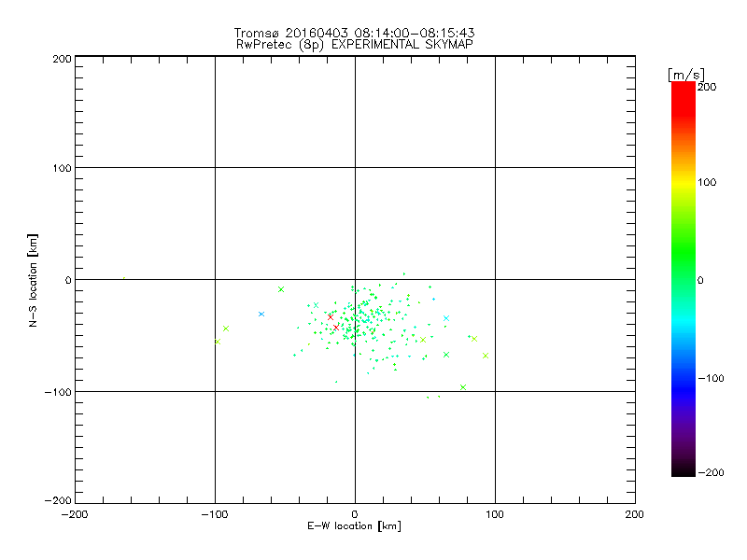Click the yellow region of the colorbar
This screenshot has width=747, height=560.
684,182
